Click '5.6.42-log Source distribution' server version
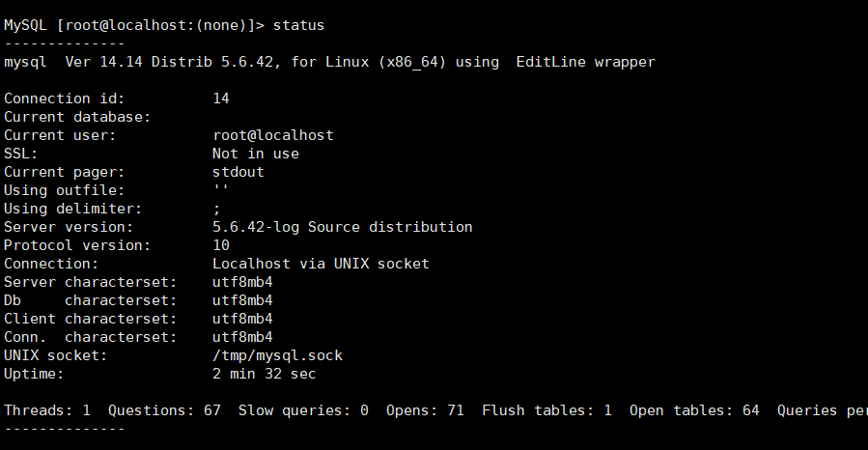The height and width of the screenshot is (450, 868). [342, 227]
